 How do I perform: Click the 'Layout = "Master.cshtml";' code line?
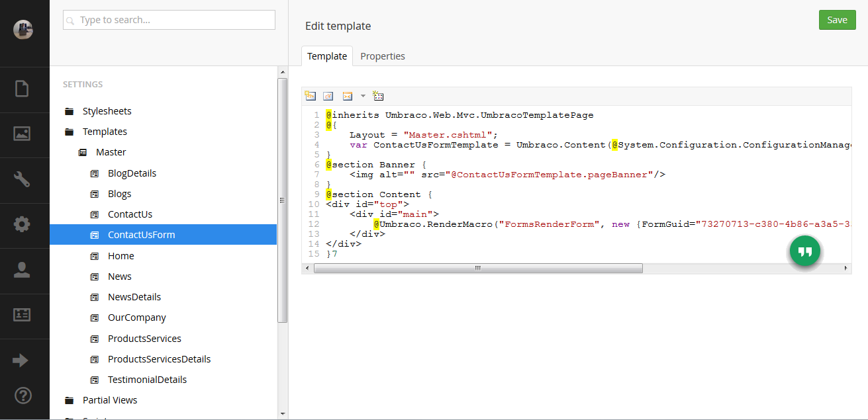[x=424, y=135]
